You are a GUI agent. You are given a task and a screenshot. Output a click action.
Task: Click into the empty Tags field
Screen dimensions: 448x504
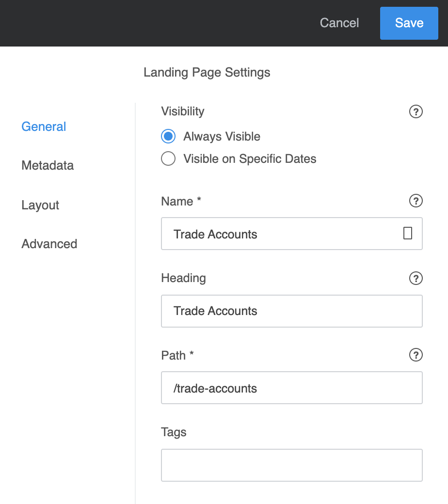[292, 465]
